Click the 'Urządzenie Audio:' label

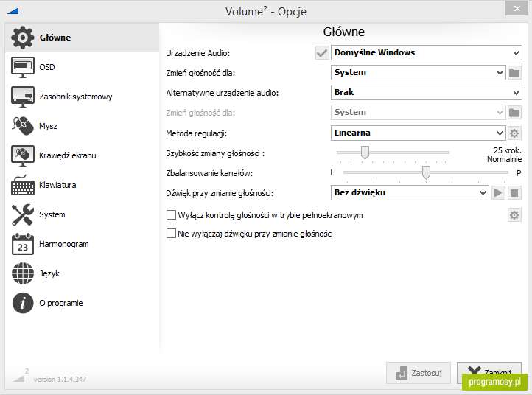coord(197,53)
